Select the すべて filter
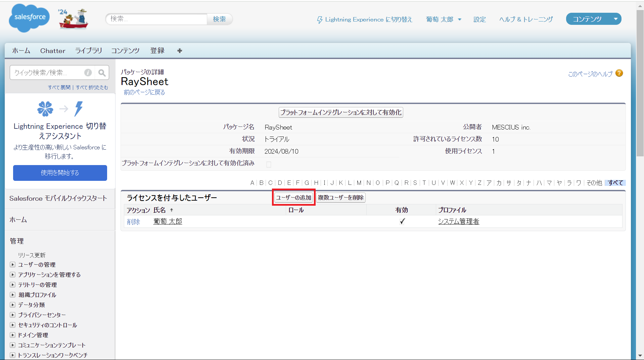This screenshot has width=644, height=360. pos(615,183)
